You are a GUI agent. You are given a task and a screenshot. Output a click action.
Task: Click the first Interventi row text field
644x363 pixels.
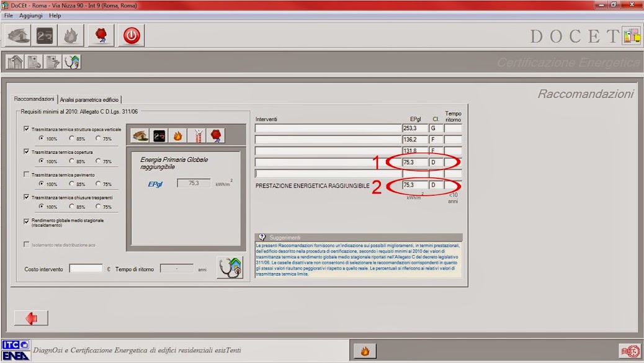click(x=328, y=128)
